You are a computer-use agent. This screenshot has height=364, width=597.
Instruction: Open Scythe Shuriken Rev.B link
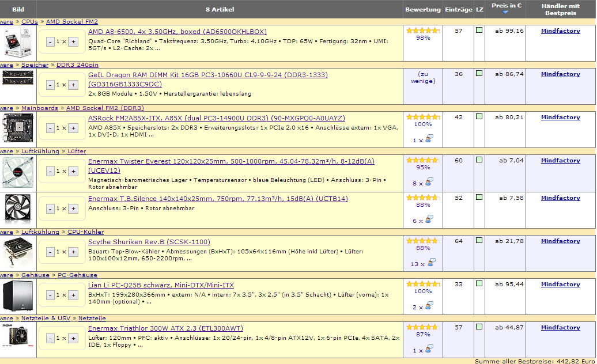coord(149,242)
